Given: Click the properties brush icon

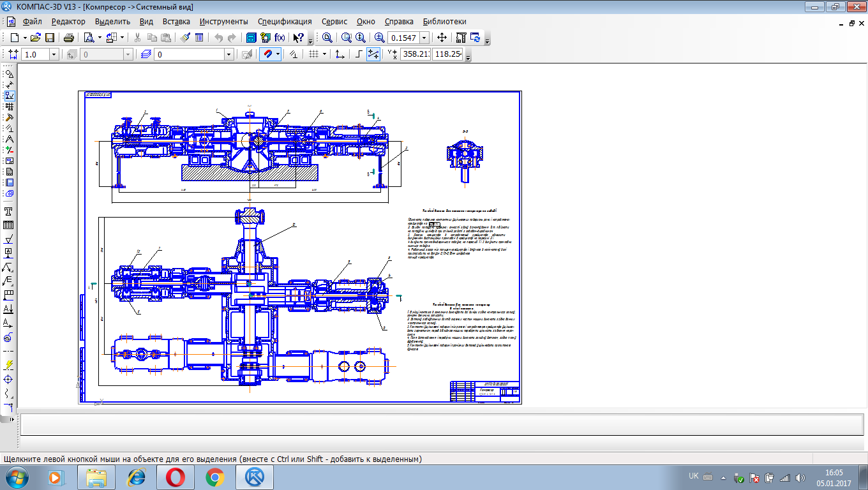Looking at the screenshot, I should [185, 38].
